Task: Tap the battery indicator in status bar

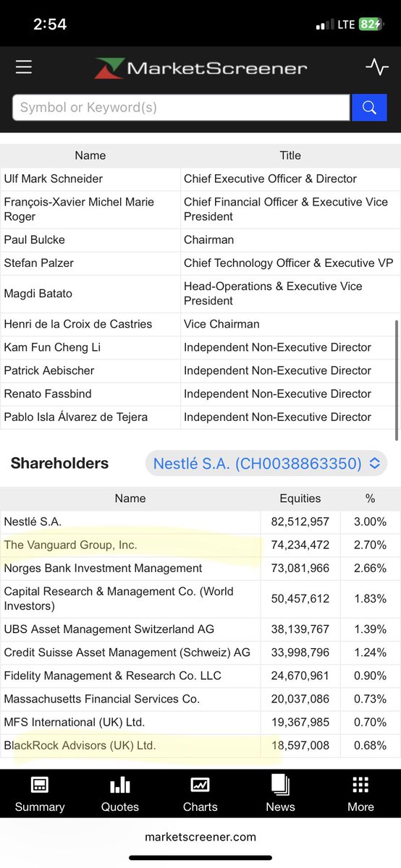Action: 370,24
